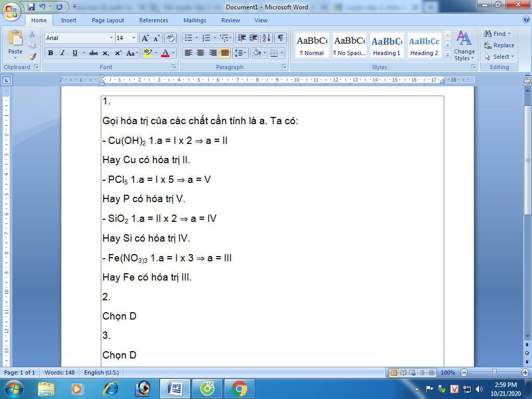Expand bullet list library dropdown
This screenshot has width=532, height=399.
(x=196, y=37)
